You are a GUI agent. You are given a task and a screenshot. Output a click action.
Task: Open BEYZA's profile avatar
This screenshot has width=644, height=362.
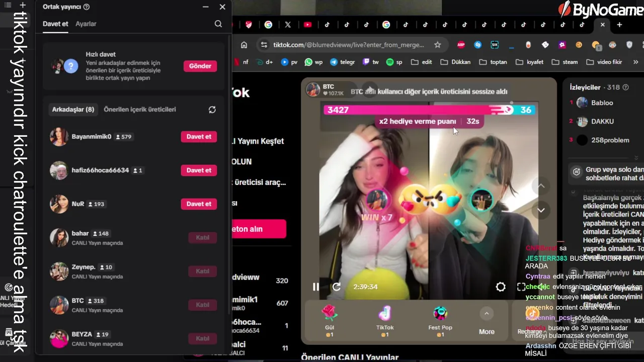point(59,339)
